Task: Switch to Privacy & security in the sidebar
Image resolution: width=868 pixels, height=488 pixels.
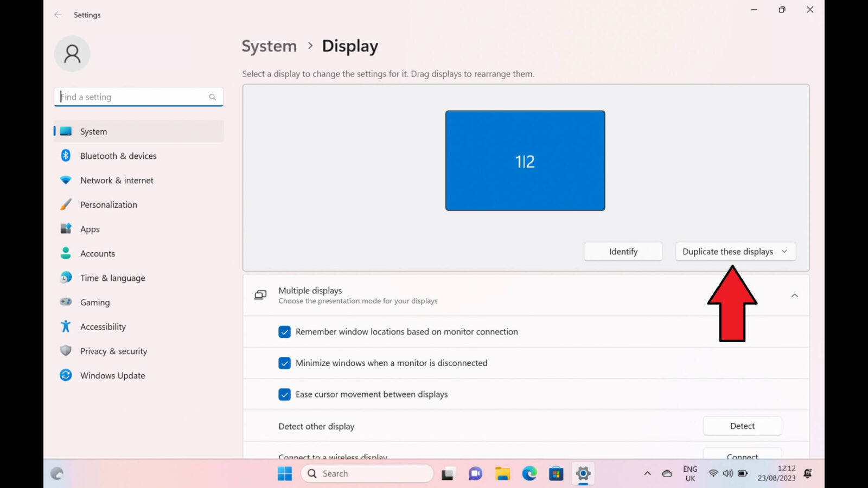Action: (66, 351)
